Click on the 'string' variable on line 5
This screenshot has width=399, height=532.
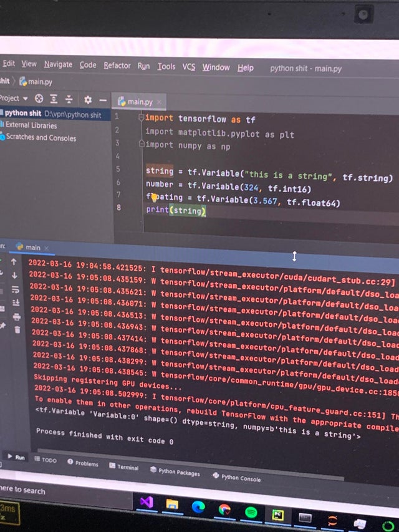160,171
